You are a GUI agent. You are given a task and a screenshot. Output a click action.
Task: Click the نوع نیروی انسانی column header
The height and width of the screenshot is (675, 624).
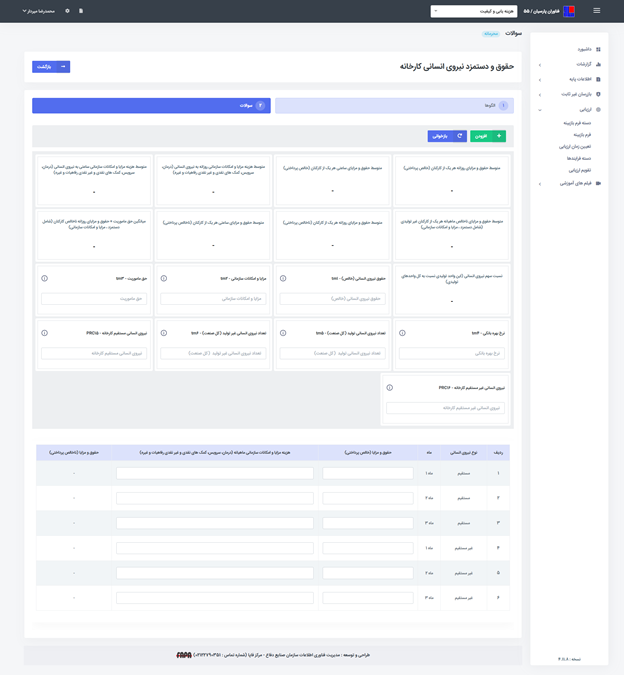click(x=463, y=453)
